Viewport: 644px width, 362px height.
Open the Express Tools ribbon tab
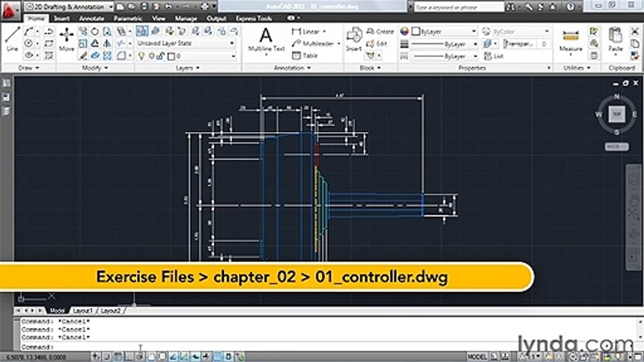pos(254,18)
